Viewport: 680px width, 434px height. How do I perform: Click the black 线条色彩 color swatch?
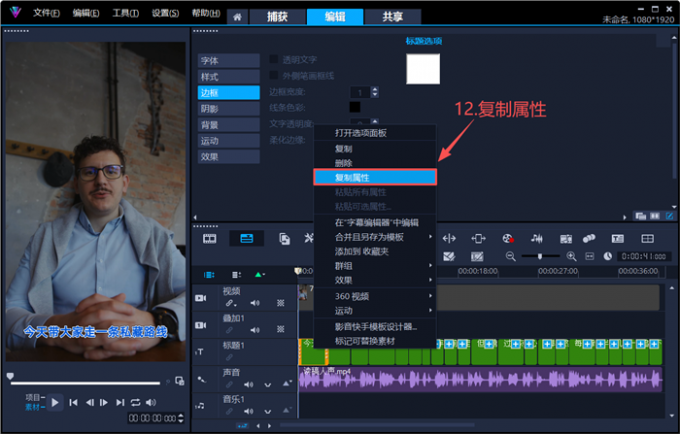pyautogui.click(x=355, y=107)
